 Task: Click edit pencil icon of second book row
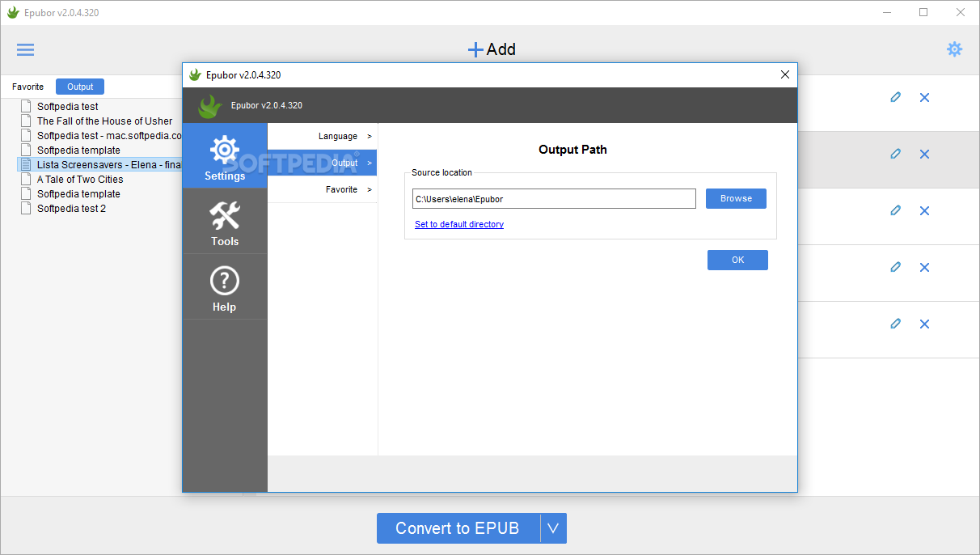895,154
